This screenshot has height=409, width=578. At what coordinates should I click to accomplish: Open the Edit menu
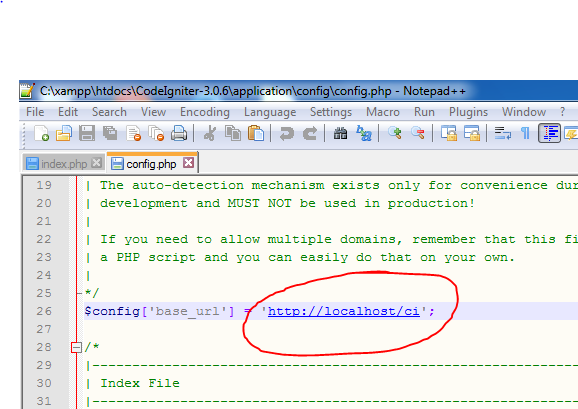(68, 112)
